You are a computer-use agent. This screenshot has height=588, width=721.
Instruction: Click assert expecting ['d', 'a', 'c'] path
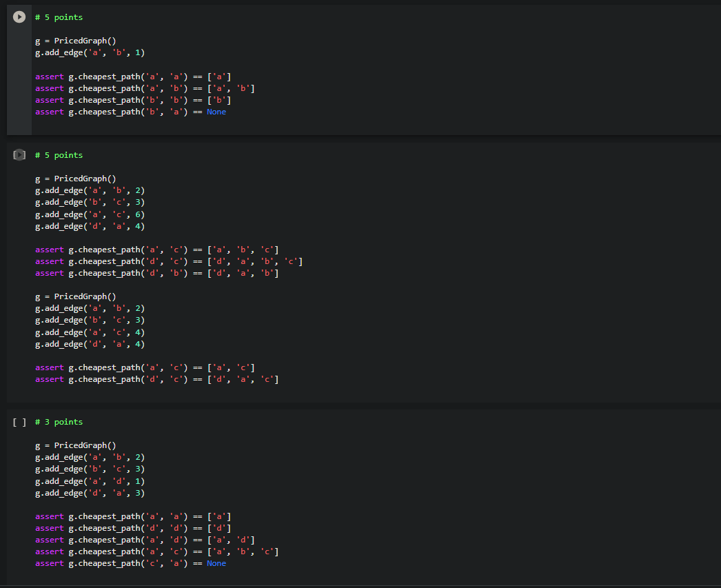pos(156,379)
